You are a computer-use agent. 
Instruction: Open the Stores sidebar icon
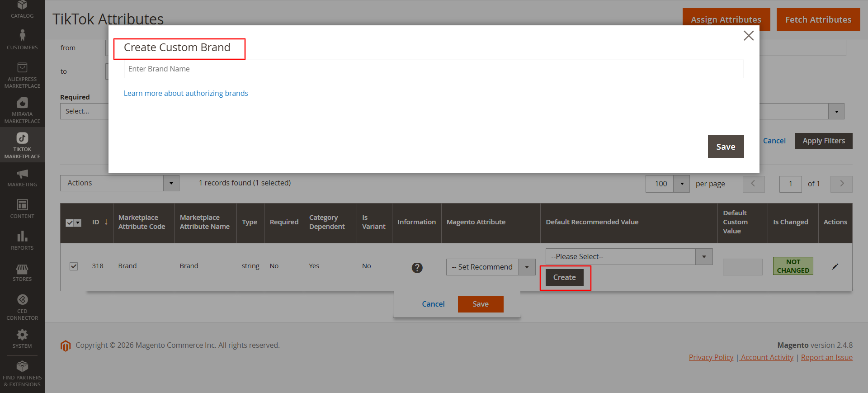point(22,273)
